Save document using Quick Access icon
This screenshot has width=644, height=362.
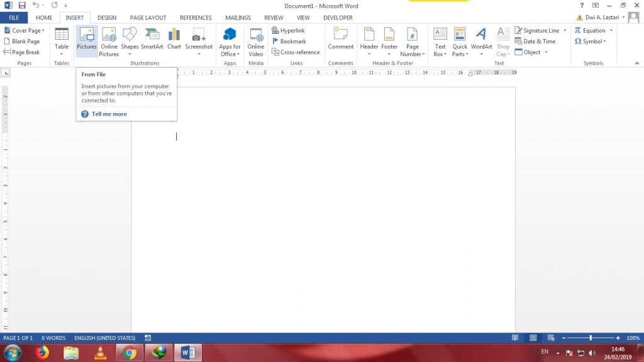pyautogui.click(x=21, y=5)
